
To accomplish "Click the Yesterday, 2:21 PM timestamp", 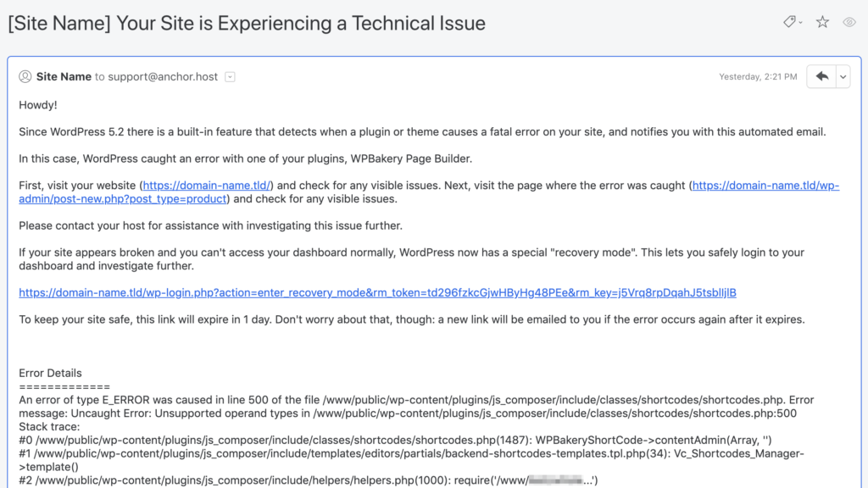I will pyautogui.click(x=758, y=76).
